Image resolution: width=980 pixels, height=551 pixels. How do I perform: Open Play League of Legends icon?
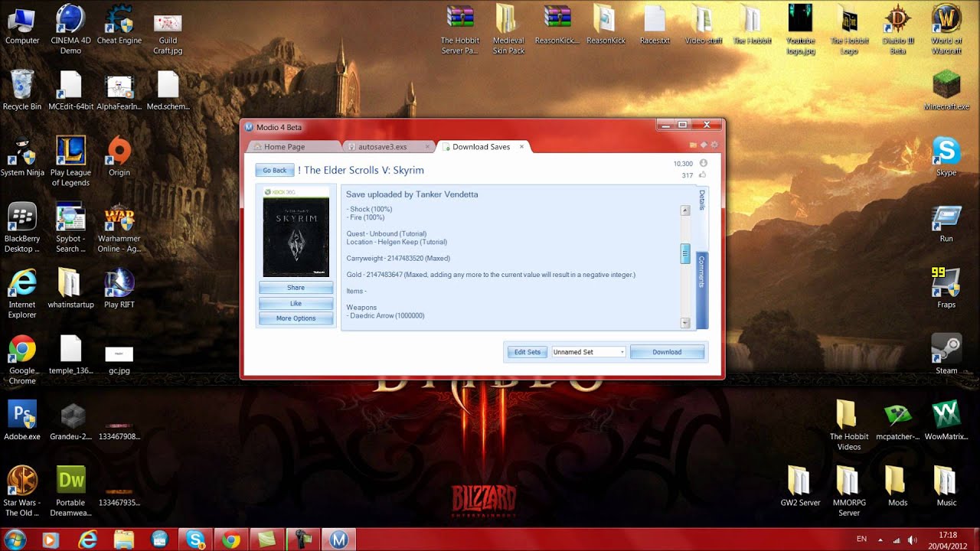70,161
